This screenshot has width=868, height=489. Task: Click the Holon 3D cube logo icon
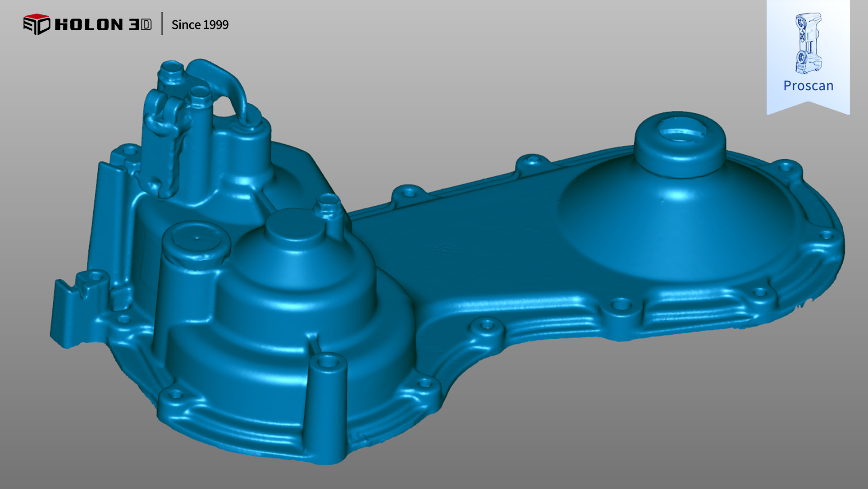pyautogui.click(x=37, y=24)
